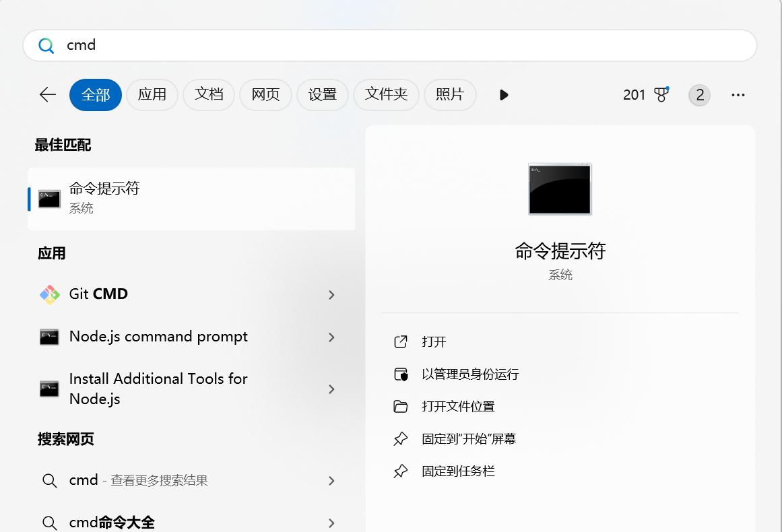Viewport: 782px width, 532px height.
Task: Expand the cmd命令大全 chevron
Action: 331,523
